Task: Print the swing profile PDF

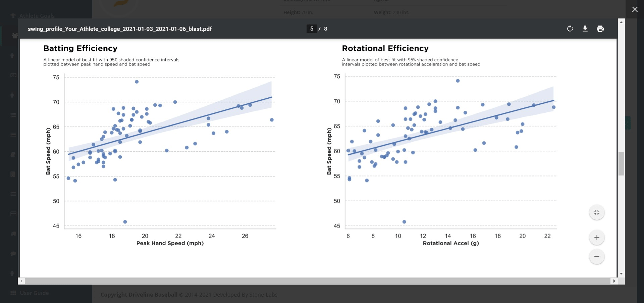Action: click(x=600, y=29)
